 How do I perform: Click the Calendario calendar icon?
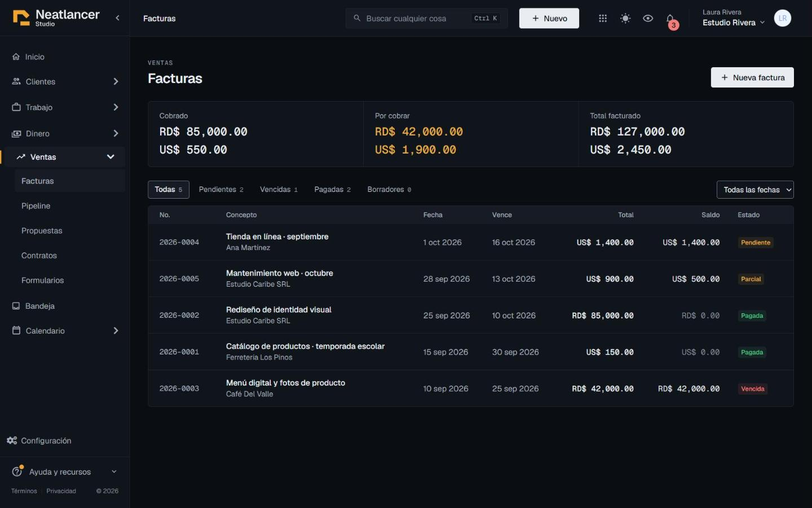(x=16, y=331)
